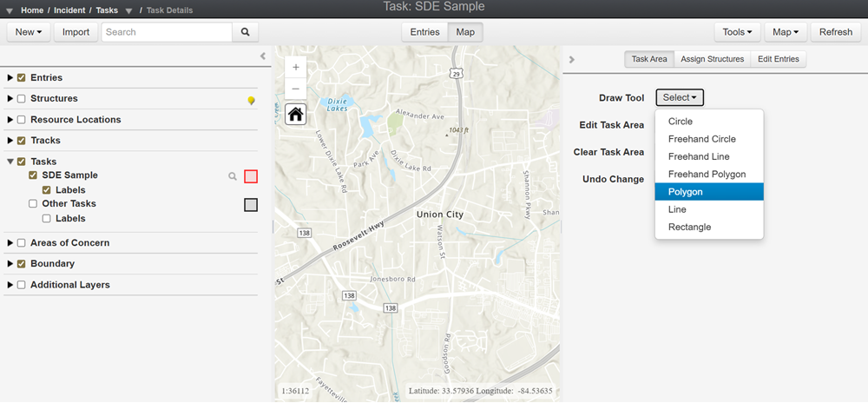The width and height of the screenshot is (868, 403).
Task: Choose Freehand Line draw tool
Action: (709, 156)
